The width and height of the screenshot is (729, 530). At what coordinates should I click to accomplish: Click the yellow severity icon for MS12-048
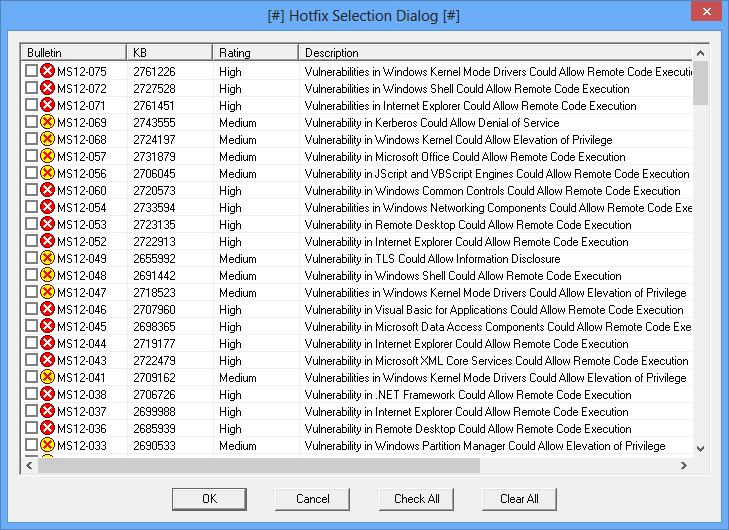(47, 275)
